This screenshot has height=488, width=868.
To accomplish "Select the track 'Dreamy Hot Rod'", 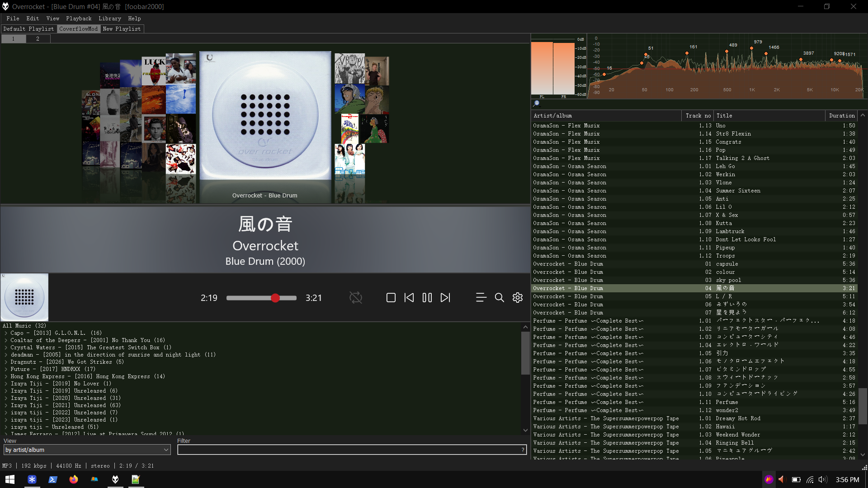I will [x=694, y=418].
